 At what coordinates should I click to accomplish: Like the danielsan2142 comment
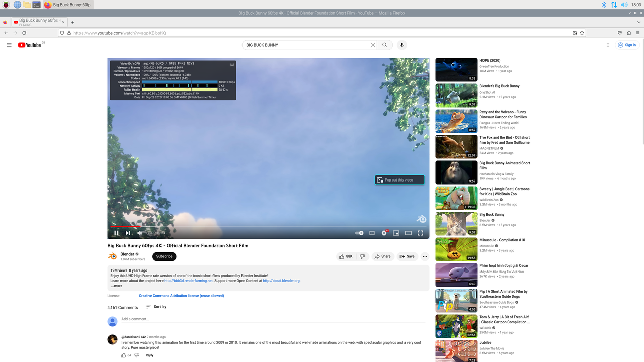pyautogui.click(x=123, y=355)
